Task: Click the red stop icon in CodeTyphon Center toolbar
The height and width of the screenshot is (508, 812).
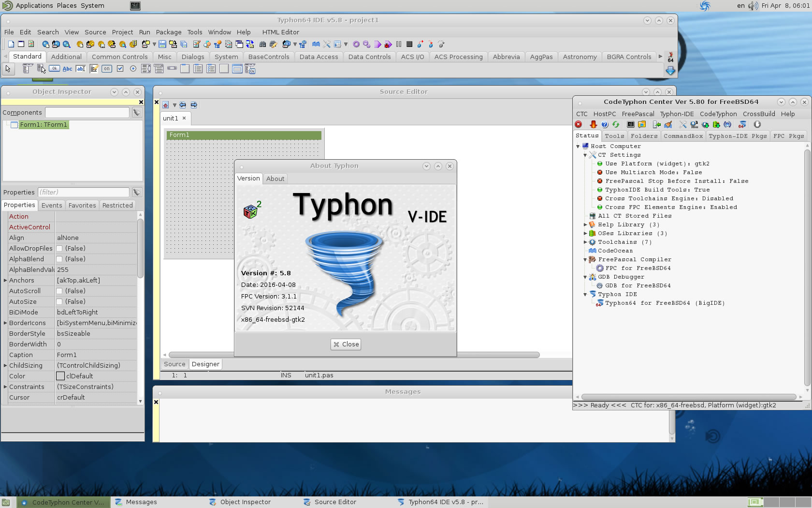Action: (579, 124)
